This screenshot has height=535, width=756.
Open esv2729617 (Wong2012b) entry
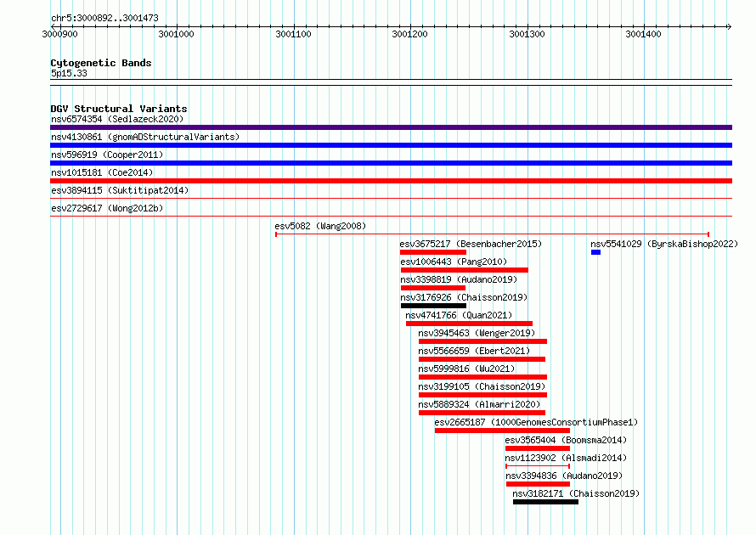(107, 208)
